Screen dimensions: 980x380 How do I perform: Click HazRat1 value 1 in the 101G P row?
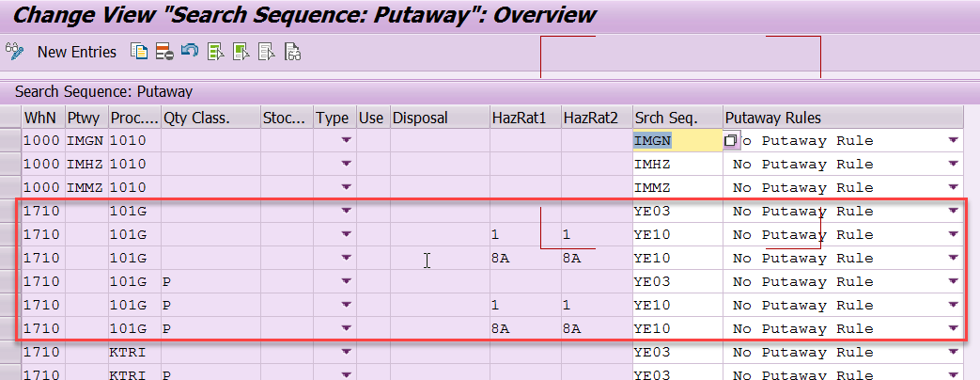coord(525,305)
